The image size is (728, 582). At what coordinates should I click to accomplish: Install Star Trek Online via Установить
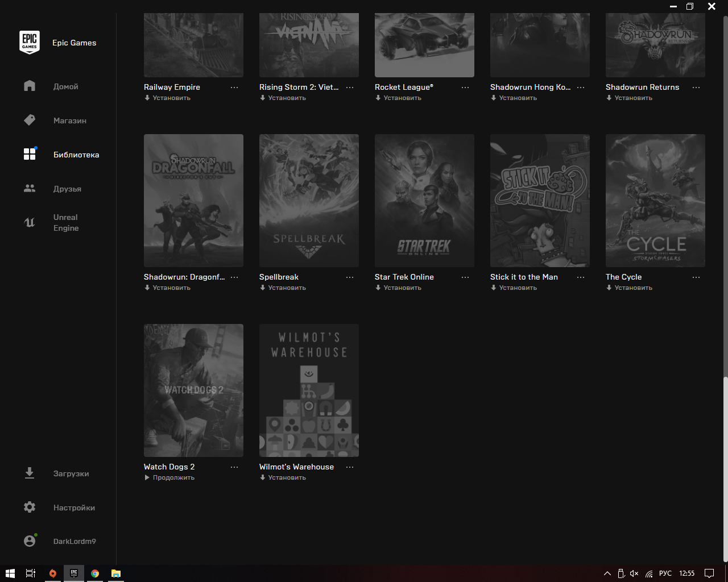click(x=398, y=288)
